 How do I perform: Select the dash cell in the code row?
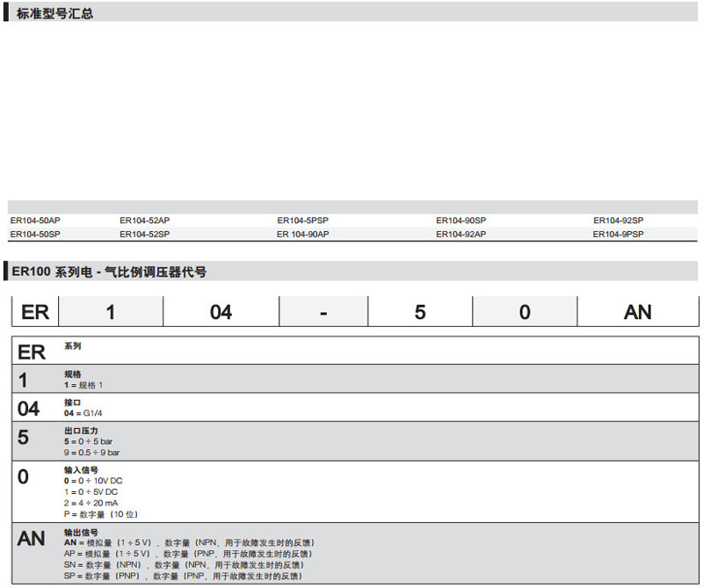(323, 312)
